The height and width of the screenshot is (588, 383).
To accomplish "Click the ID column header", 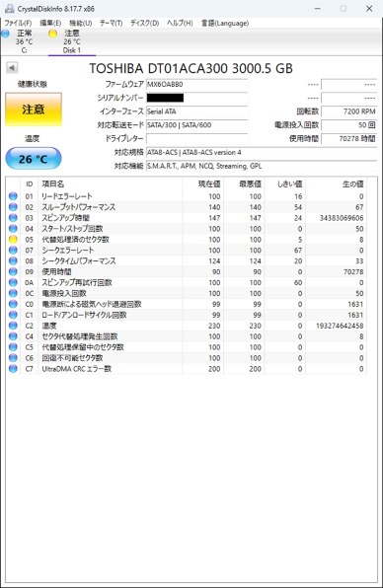I will (x=30, y=184).
